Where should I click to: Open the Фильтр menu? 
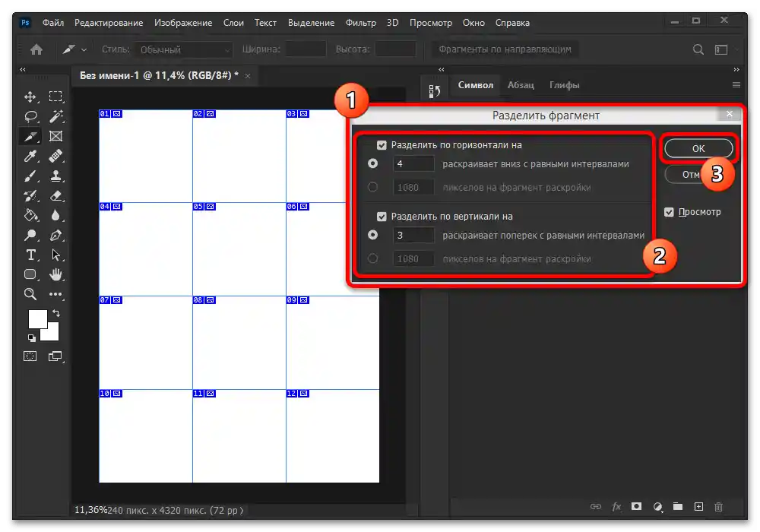pos(360,23)
